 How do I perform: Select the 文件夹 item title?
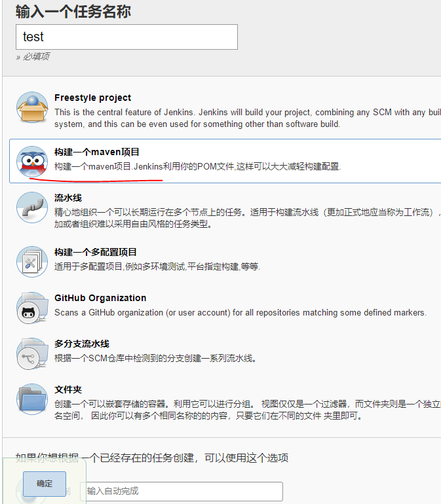[x=68, y=389]
